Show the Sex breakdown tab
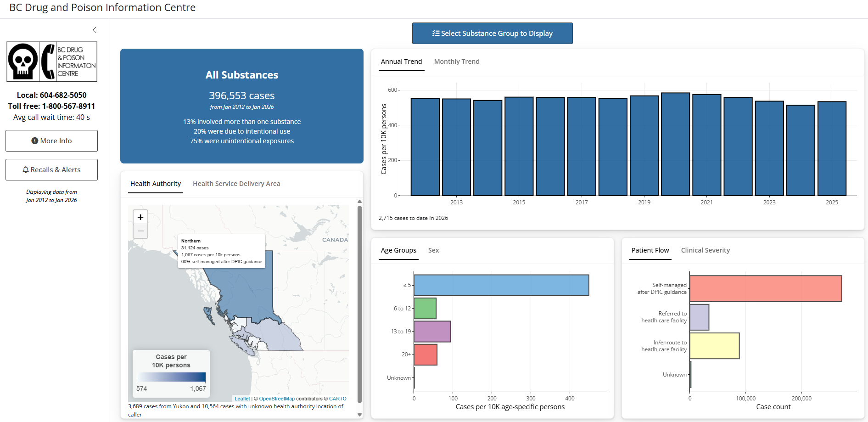 point(433,250)
